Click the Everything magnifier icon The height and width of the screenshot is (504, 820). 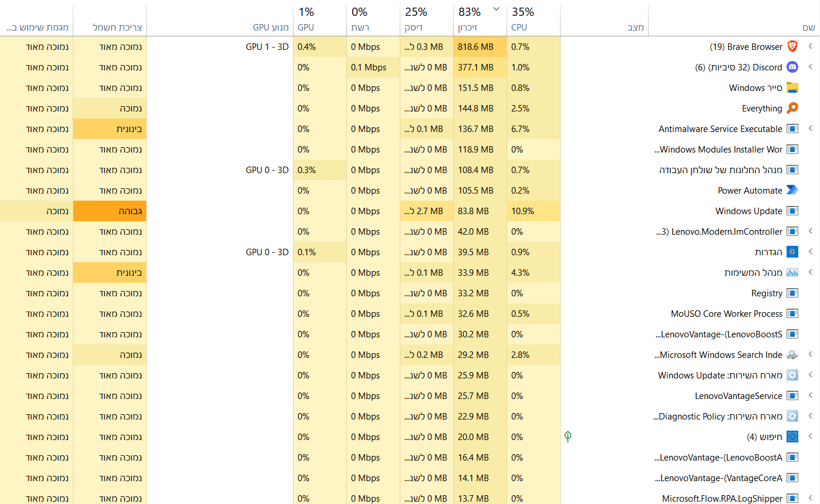(792, 109)
